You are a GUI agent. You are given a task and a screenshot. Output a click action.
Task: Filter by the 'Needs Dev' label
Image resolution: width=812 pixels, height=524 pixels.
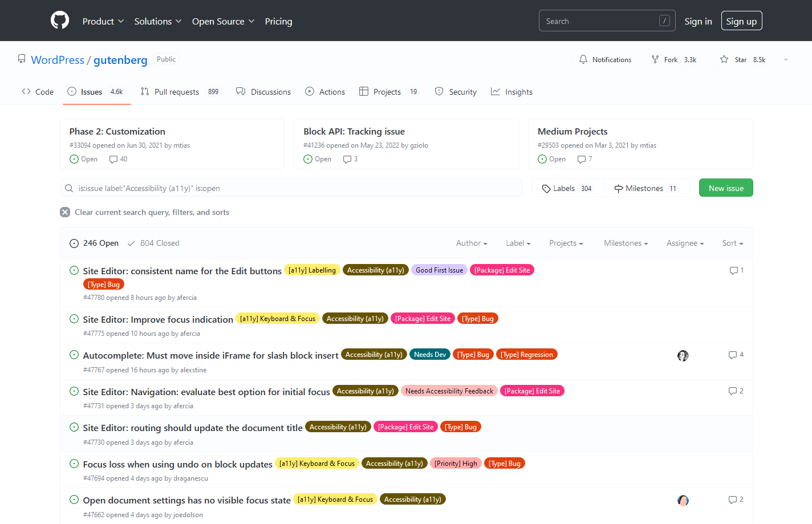(430, 355)
